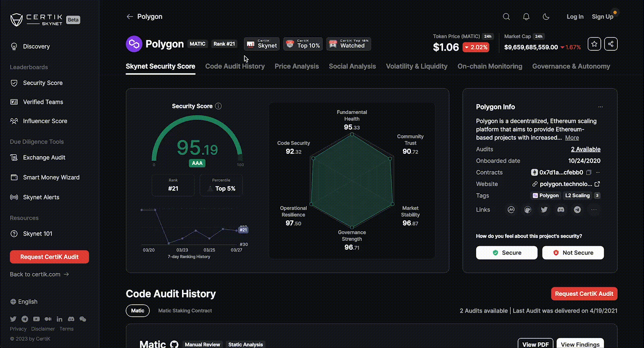The image size is (644, 348).
Task: Switch to the Price Analysis tab
Action: 297,66
